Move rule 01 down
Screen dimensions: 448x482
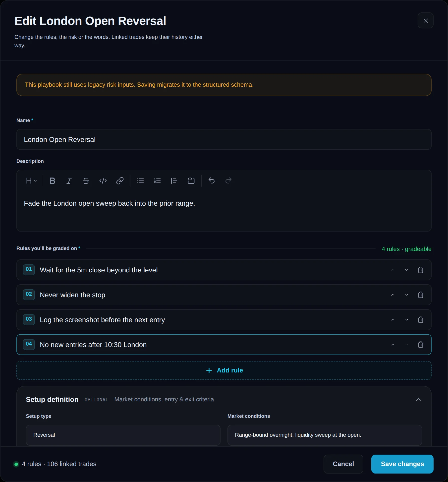(x=407, y=270)
